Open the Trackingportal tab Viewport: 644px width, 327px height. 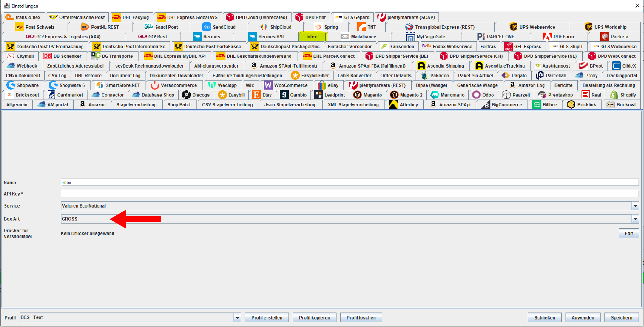click(x=621, y=76)
